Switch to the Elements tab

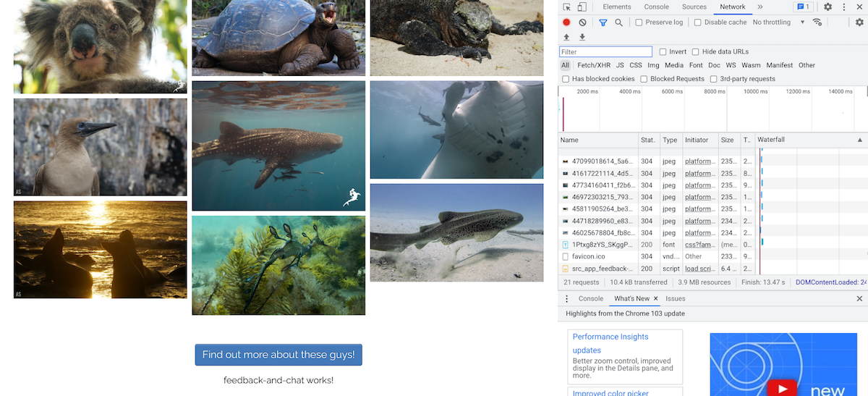point(616,7)
